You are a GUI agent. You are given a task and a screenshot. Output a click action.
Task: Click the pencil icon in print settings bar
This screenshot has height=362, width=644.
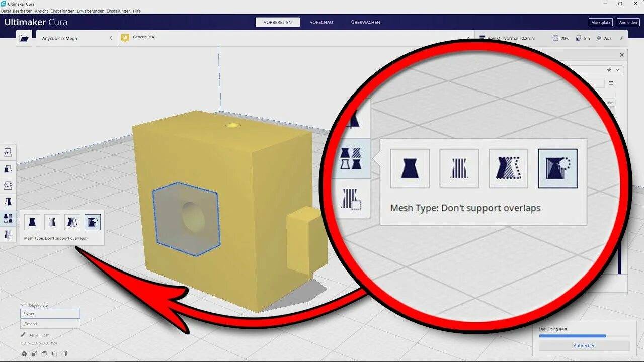[x=622, y=38]
